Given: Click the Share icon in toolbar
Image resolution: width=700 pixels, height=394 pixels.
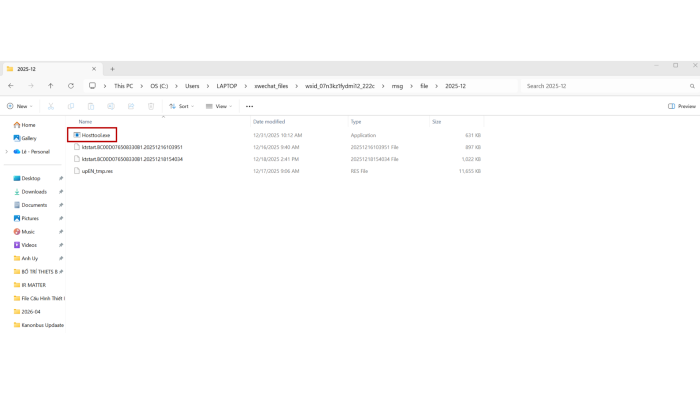Looking at the screenshot, I should [x=131, y=106].
